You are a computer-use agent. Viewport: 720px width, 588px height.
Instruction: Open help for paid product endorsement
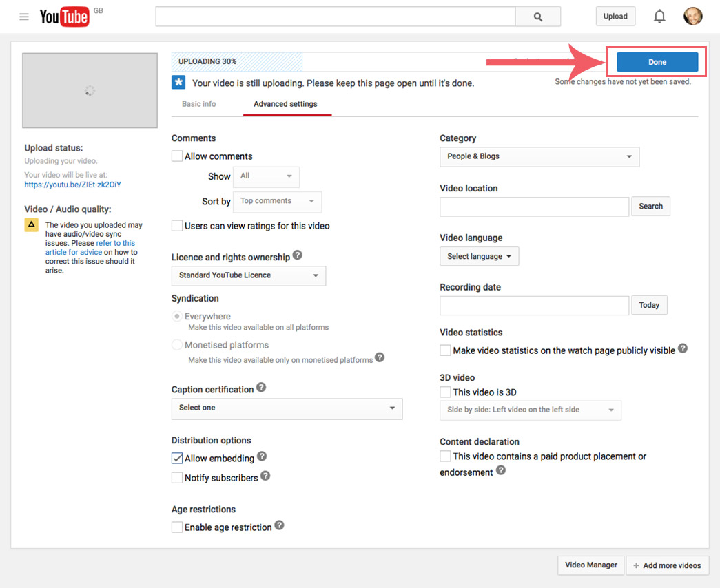tap(501, 470)
